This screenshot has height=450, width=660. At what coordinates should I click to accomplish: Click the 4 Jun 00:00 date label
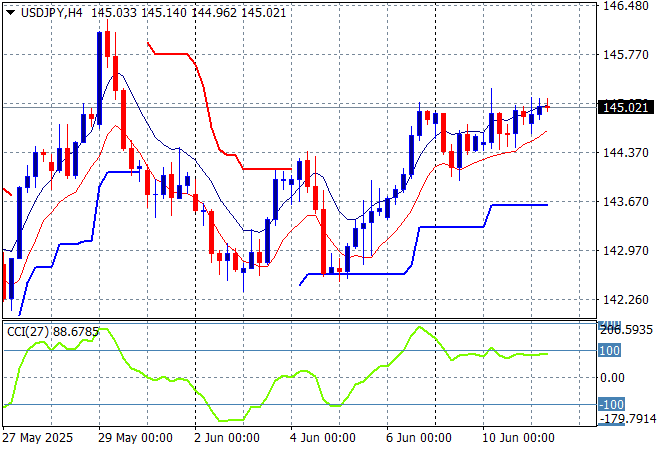point(320,438)
